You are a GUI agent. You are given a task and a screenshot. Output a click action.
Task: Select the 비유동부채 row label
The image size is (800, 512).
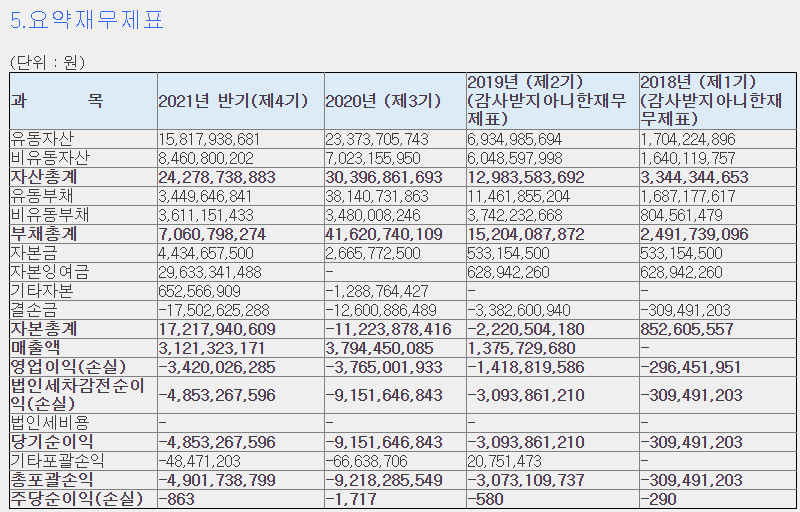[50, 215]
